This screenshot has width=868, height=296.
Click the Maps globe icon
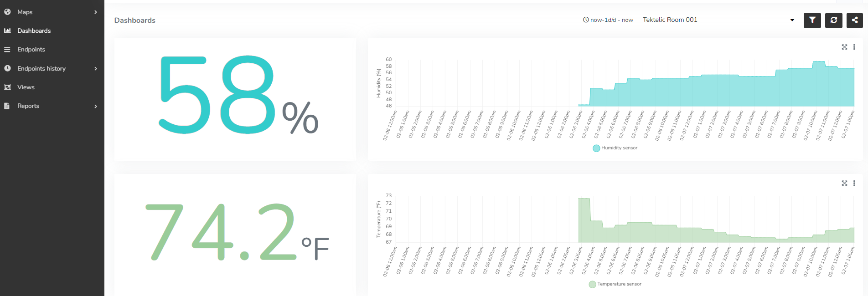(x=7, y=12)
